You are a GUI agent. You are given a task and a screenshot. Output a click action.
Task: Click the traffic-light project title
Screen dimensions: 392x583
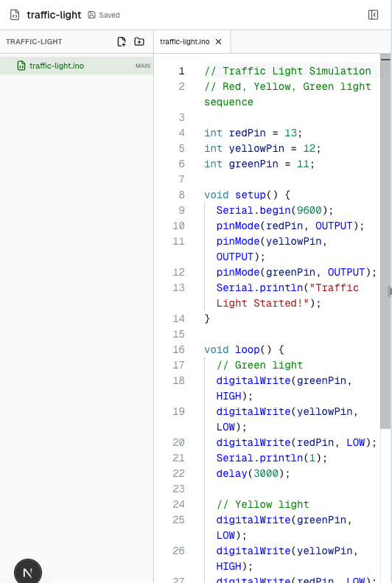tap(54, 15)
